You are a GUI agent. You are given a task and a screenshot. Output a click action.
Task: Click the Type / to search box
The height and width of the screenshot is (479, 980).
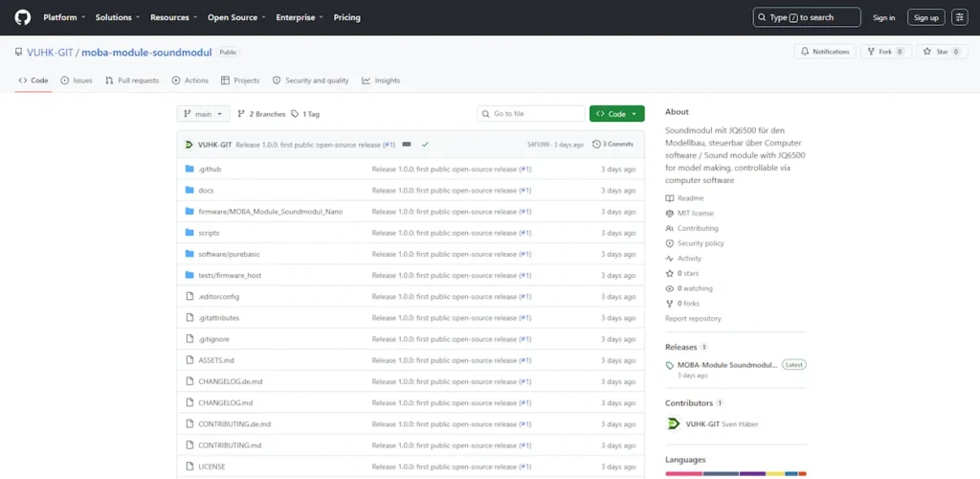[806, 17]
